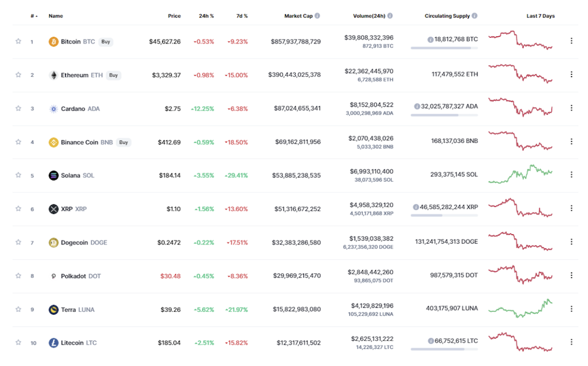This screenshot has width=588, height=366.
Task: Click the info icon beside XRP supply
Action: pyautogui.click(x=416, y=207)
